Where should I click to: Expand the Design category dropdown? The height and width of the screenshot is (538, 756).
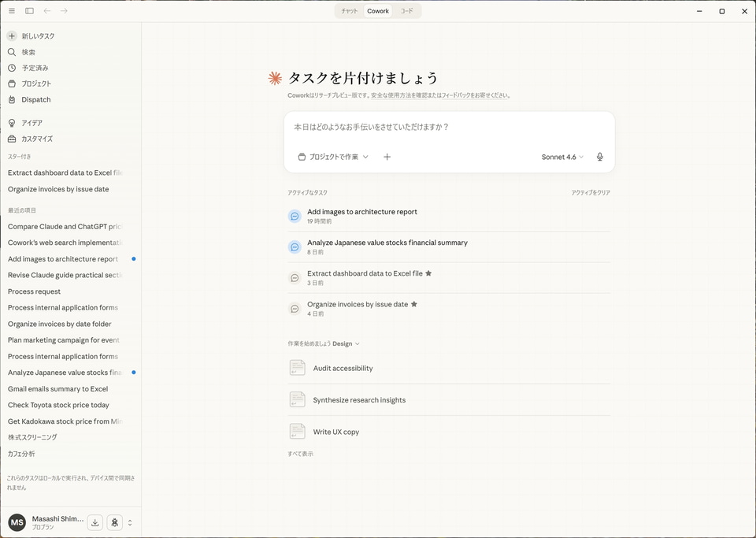pos(346,343)
